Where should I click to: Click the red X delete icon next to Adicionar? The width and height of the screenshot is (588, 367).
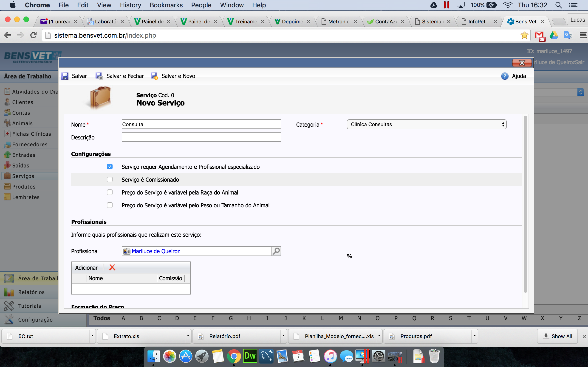pyautogui.click(x=112, y=267)
